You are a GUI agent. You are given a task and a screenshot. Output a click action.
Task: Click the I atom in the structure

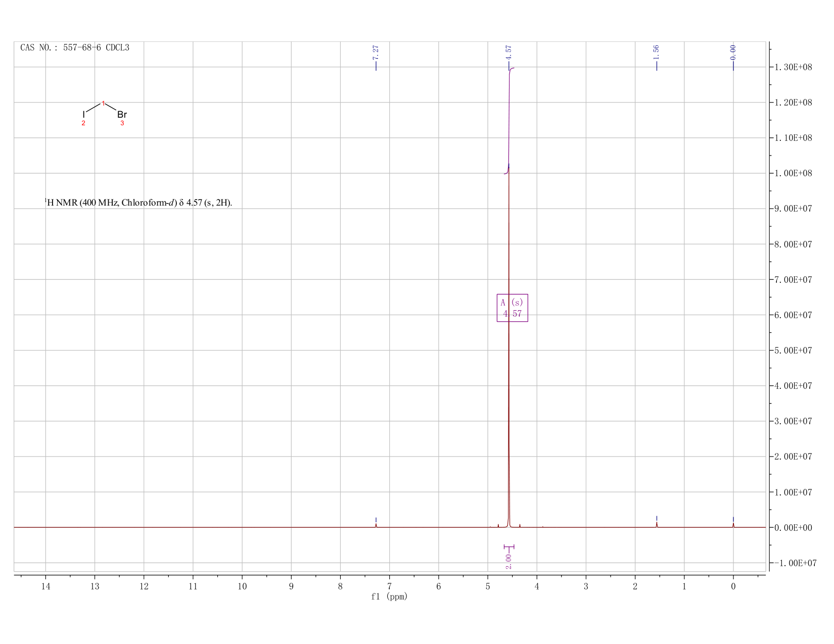click(x=84, y=115)
